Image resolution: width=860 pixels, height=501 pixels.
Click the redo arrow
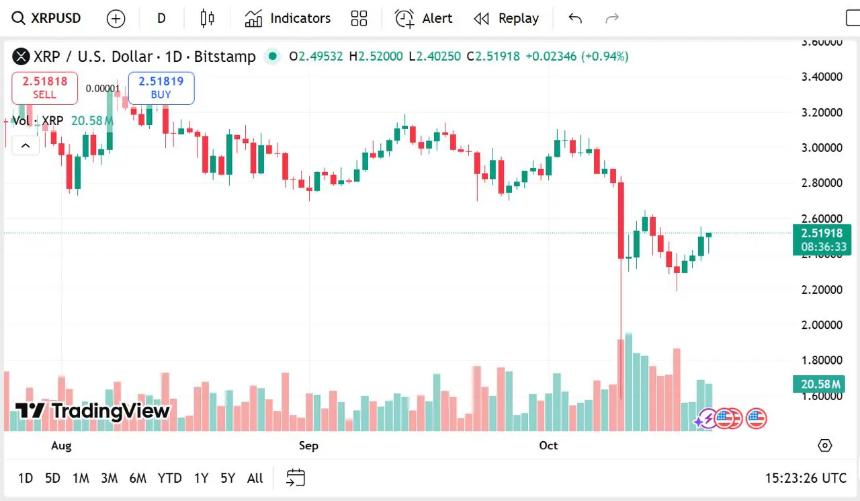point(612,18)
